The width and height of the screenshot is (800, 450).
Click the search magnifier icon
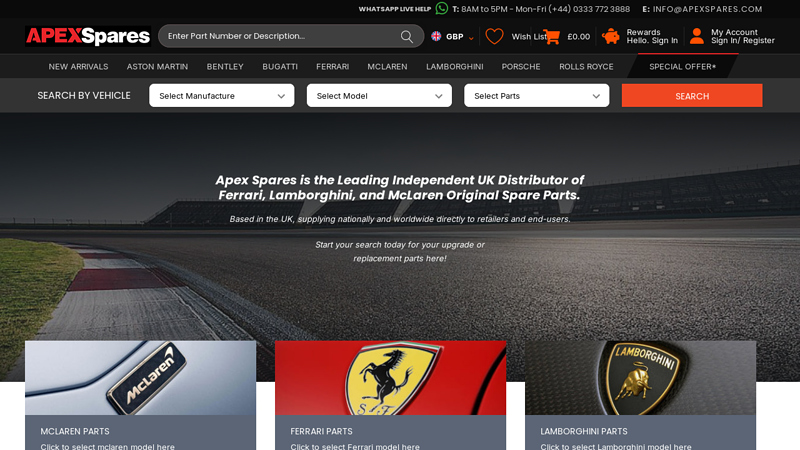click(407, 36)
